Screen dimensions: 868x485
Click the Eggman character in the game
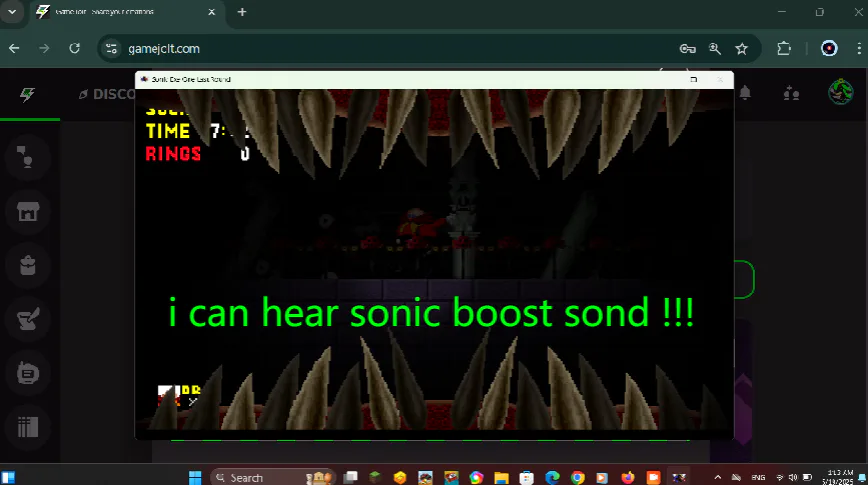[420, 226]
